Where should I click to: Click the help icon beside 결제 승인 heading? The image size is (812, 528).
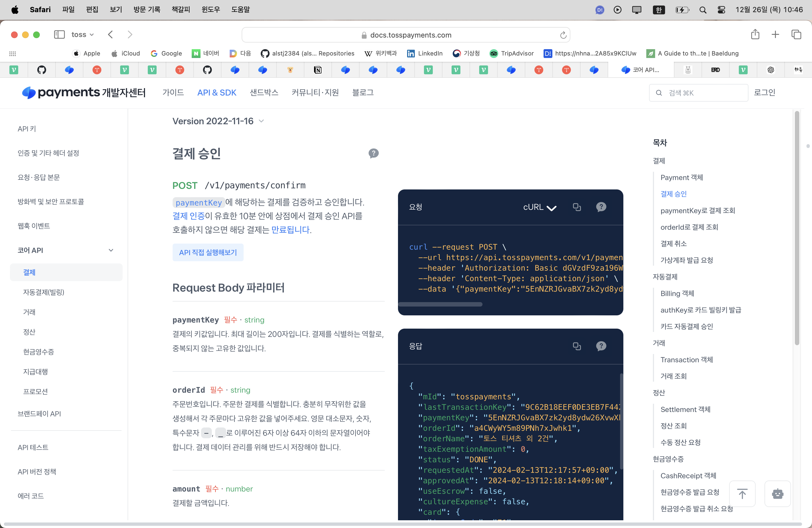tap(373, 154)
